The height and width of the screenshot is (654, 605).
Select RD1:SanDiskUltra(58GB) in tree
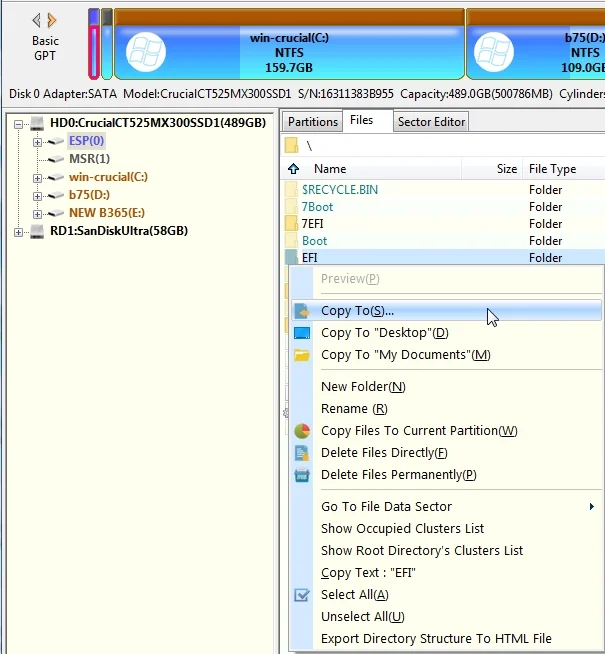(x=119, y=231)
